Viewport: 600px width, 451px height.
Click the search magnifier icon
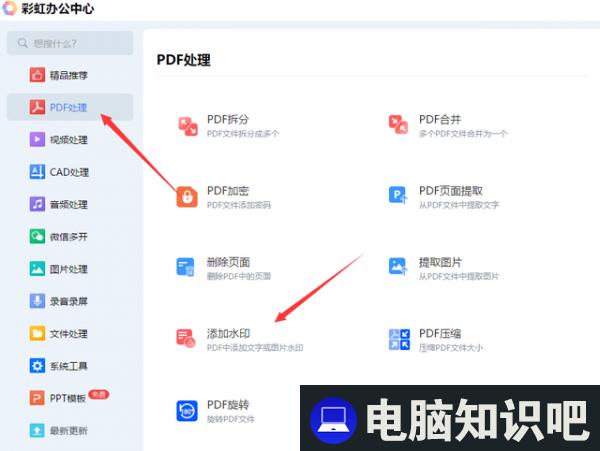point(23,43)
